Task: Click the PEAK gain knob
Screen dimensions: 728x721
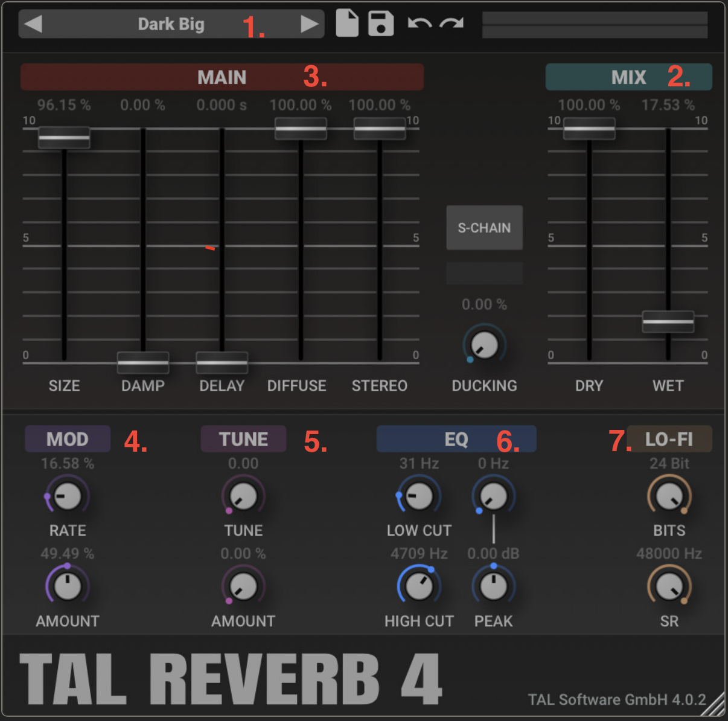Action: coord(494,586)
